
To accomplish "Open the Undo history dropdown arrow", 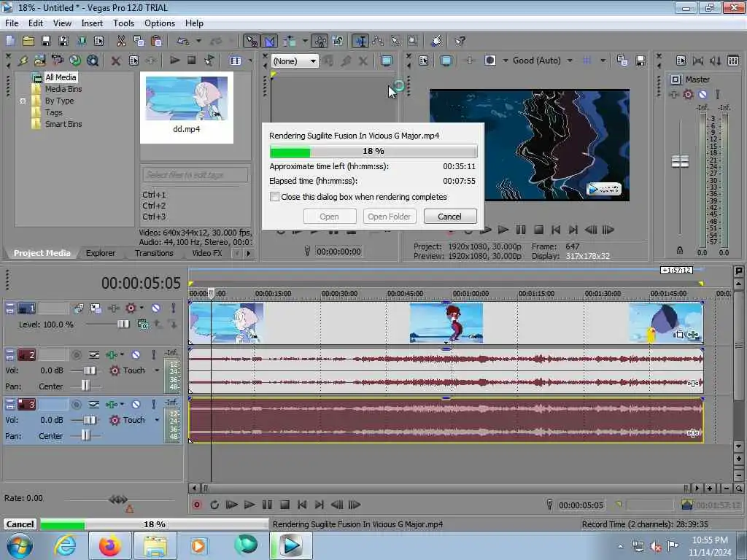I will point(198,41).
